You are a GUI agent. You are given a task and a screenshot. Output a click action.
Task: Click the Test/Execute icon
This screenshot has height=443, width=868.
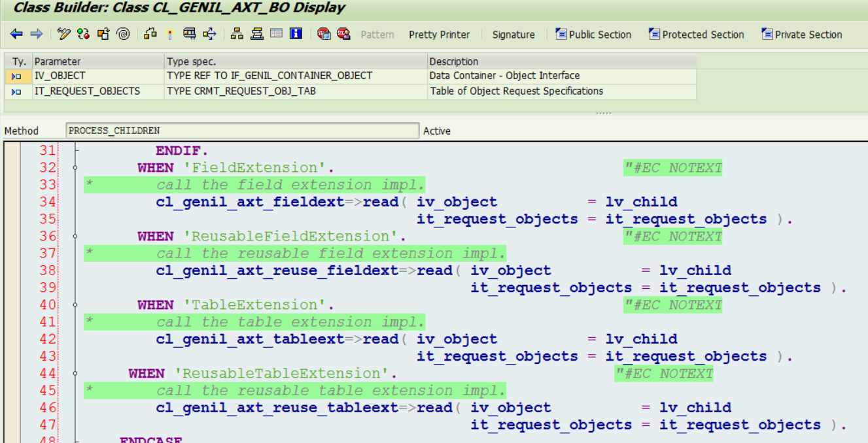point(190,34)
